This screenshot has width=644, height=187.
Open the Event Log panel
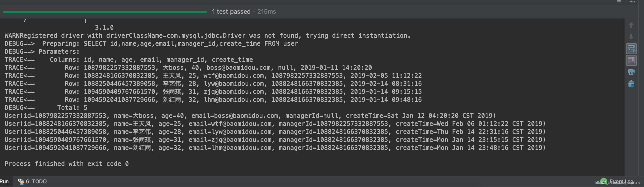point(621,181)
